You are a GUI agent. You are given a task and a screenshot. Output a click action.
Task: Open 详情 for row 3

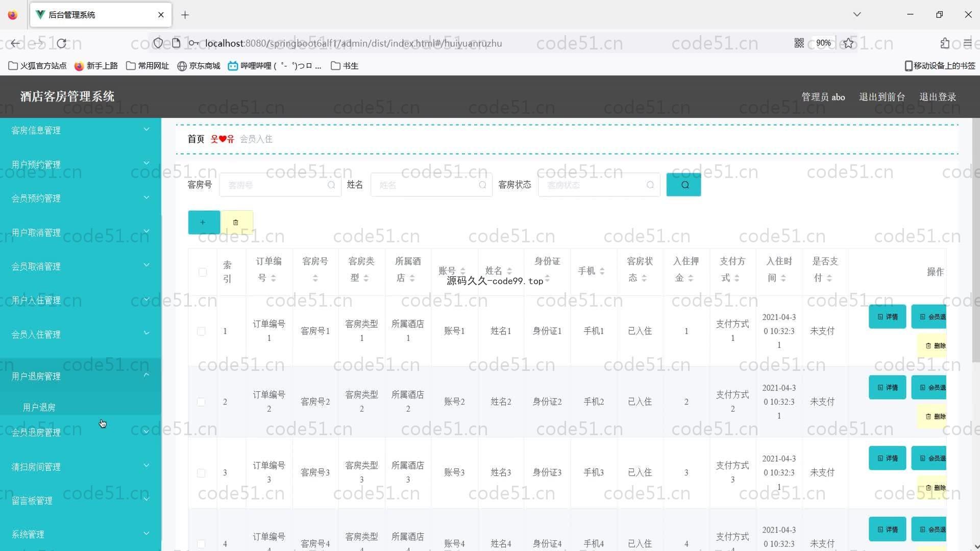click(887, 458)
